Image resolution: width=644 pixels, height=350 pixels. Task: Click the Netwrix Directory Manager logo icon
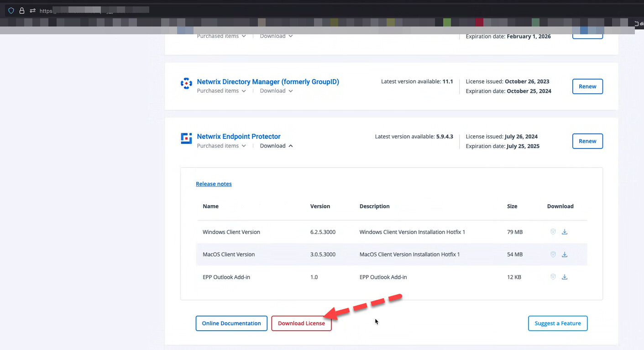click(x=186, y=84)
